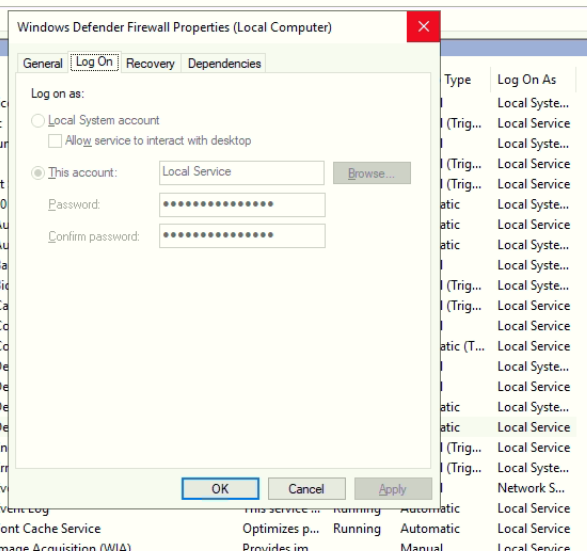Close the Firewall Properties dialog
This screenshot has height=551, width=587.
(x=423, y=27)
